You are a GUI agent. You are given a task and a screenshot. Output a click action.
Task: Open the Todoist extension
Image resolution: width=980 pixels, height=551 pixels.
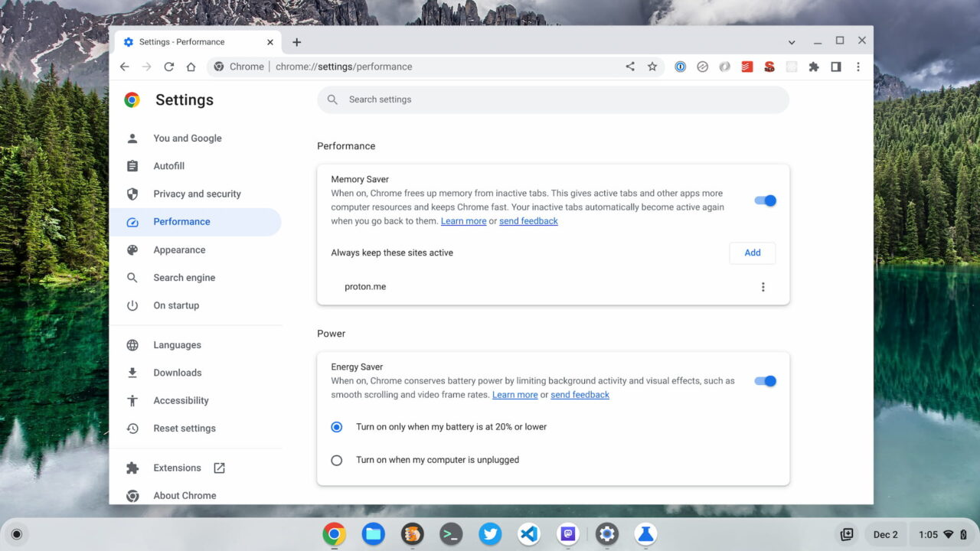pos(747,67)
